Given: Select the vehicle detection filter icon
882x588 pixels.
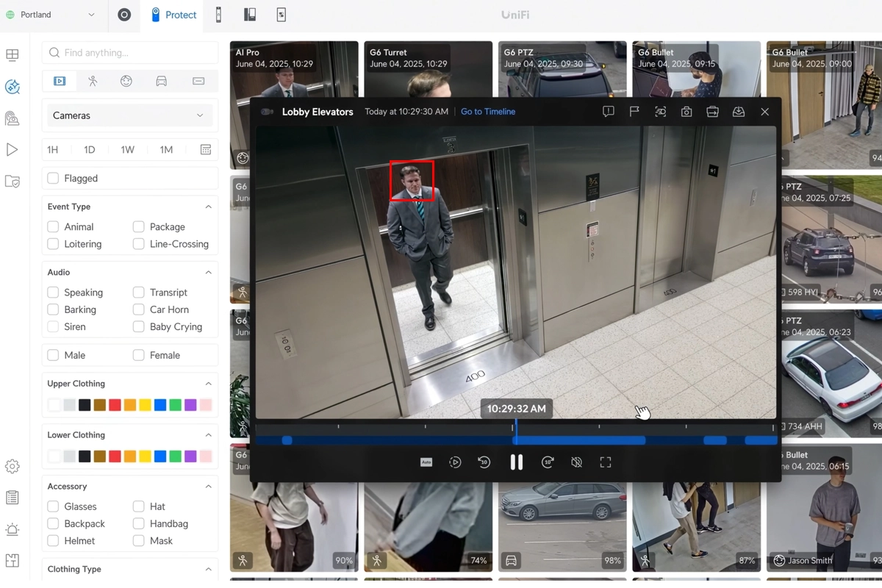Looking at the screenshot, I should pos(161,82).
